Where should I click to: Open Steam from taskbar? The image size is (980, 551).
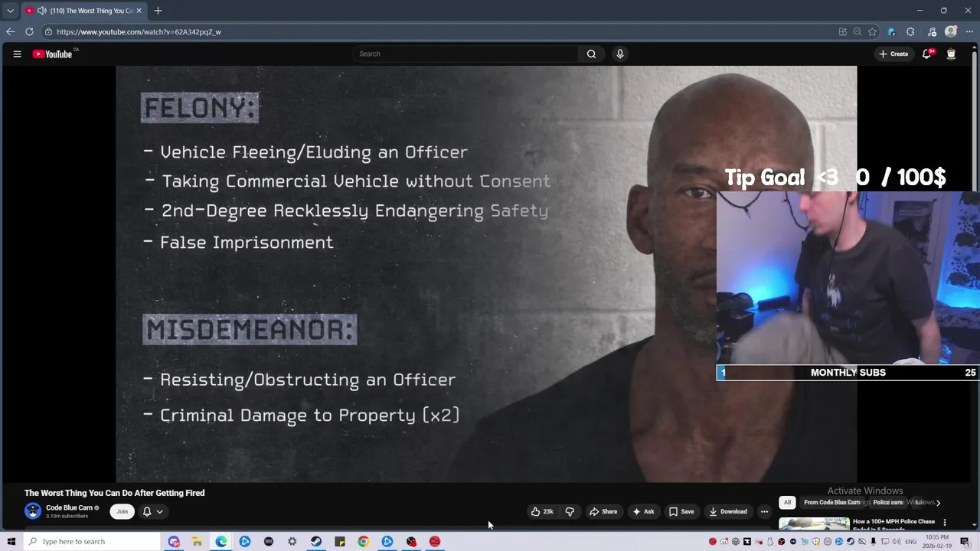point(315,542)
